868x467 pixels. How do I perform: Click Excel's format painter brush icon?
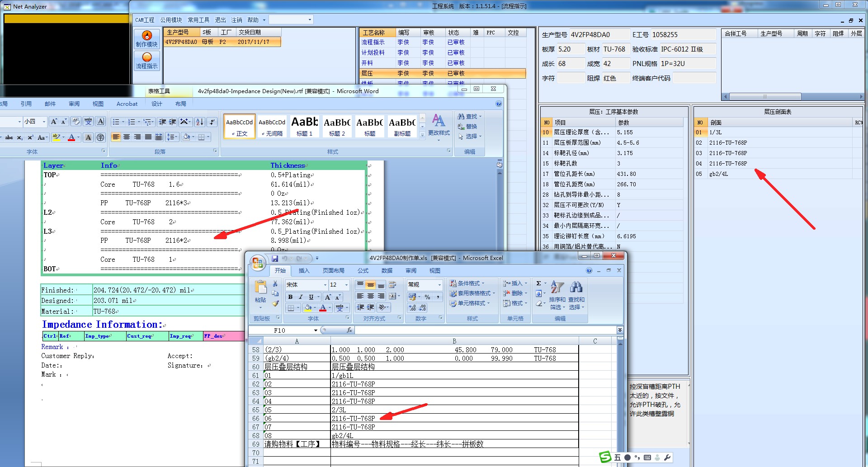pos(275,303)
